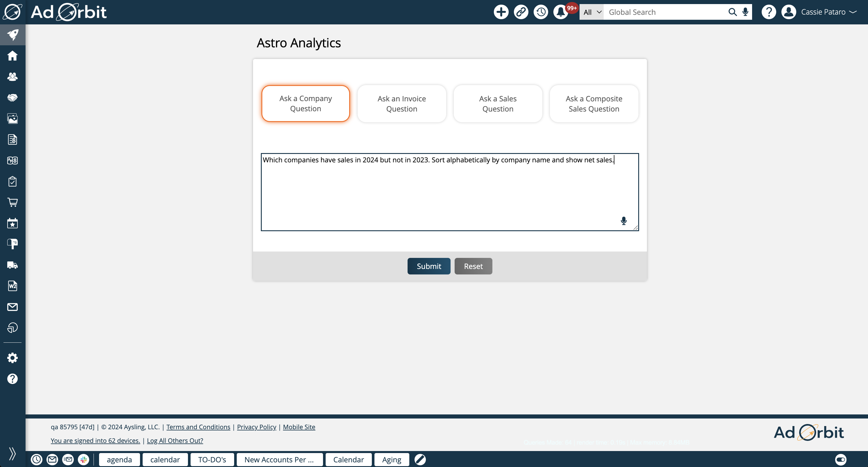The image size is (868, 467).
Task: Open settings gear in sidebar
Action: tap(12, 358)
